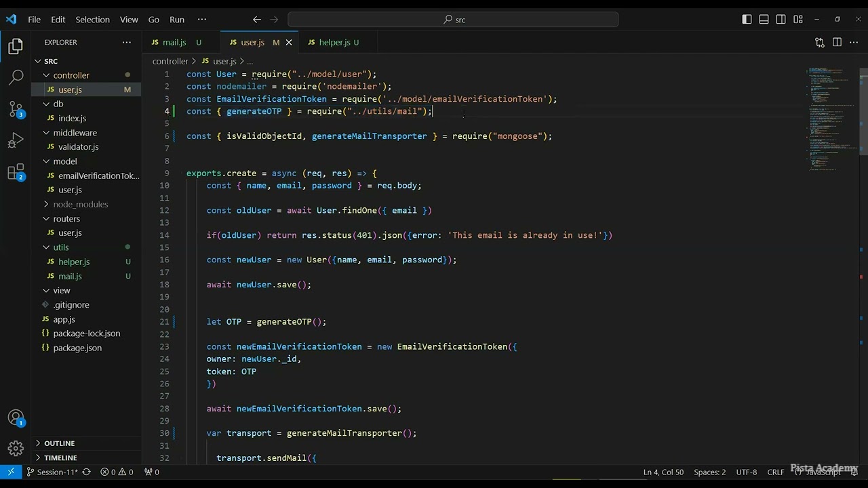Click Ln 4, Col 50 position indicator
The image size is (868, 488).
pyautogui.click(x=663, y=472)
